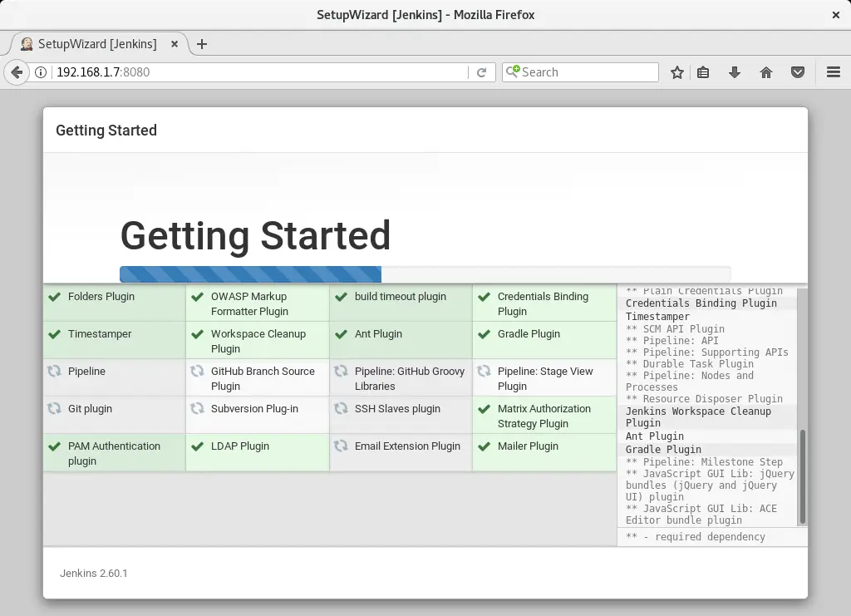Click '** Resource Disposer Plugin' log line
Image resolution: width=851 pixels, height=616 pixels.
704,399
